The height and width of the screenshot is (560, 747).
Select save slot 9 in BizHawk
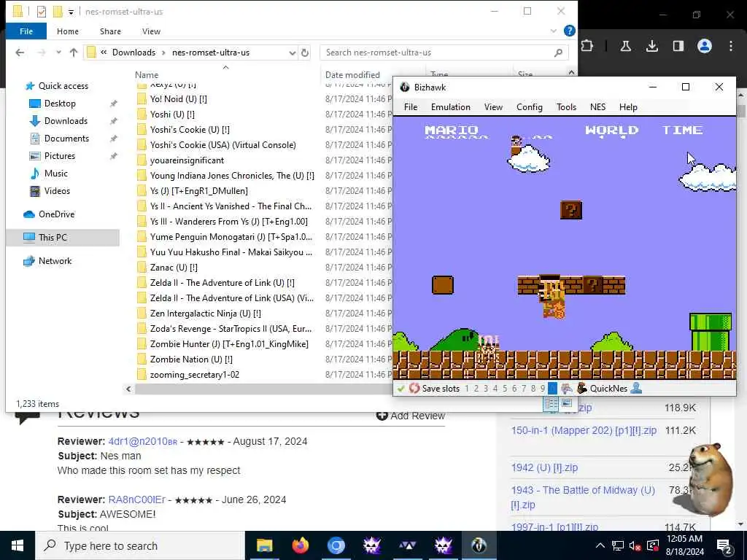pyautogui.click(x=543, y=389)
